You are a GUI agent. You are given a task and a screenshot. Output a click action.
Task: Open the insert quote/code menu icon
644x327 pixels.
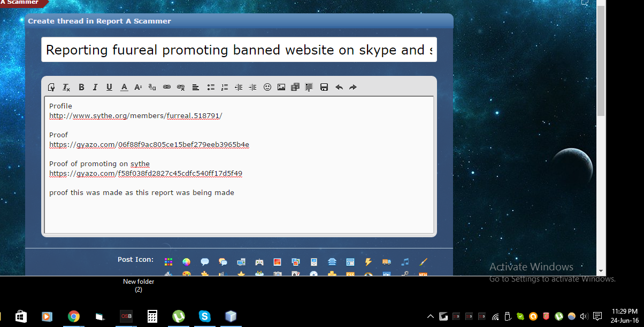(x=309, y=87)
